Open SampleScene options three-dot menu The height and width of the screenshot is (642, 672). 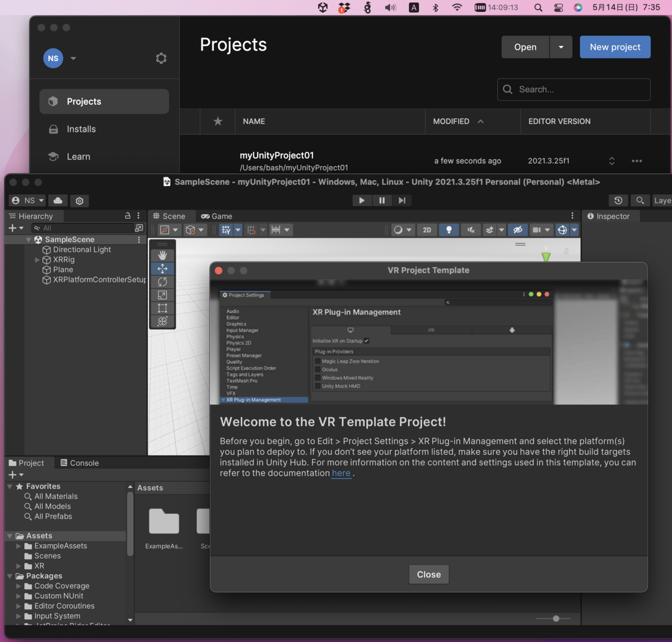click(139, 240)
